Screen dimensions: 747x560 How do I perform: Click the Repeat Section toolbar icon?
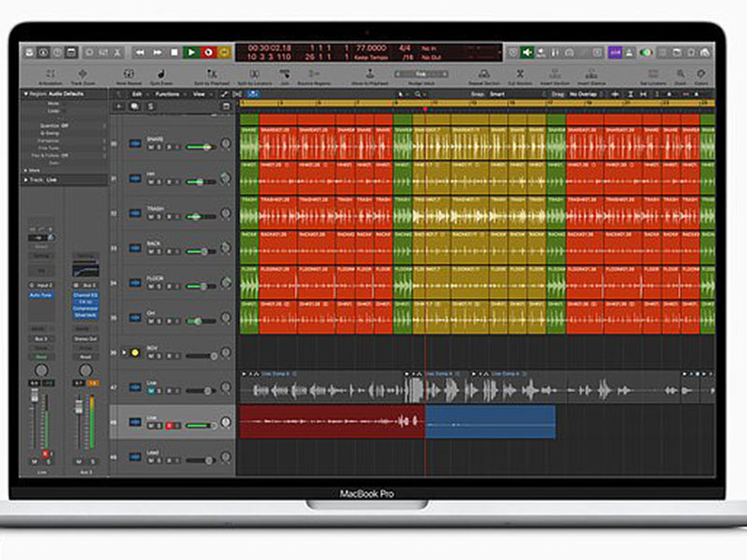click(484, 76)
